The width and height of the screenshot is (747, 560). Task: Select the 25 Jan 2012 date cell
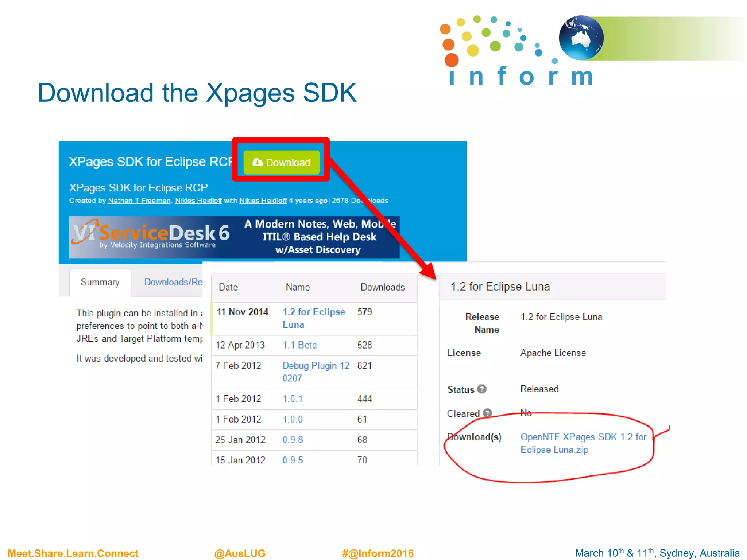pos(240,439)
